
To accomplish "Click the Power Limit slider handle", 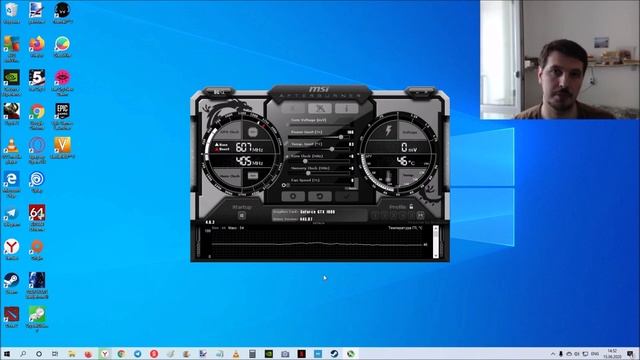I will tap(341, 137).
